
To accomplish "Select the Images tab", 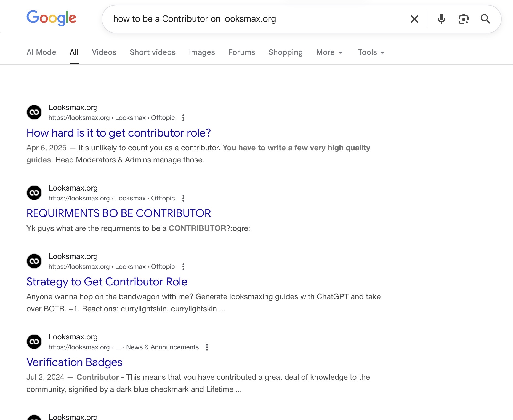I will coord(202,52).
